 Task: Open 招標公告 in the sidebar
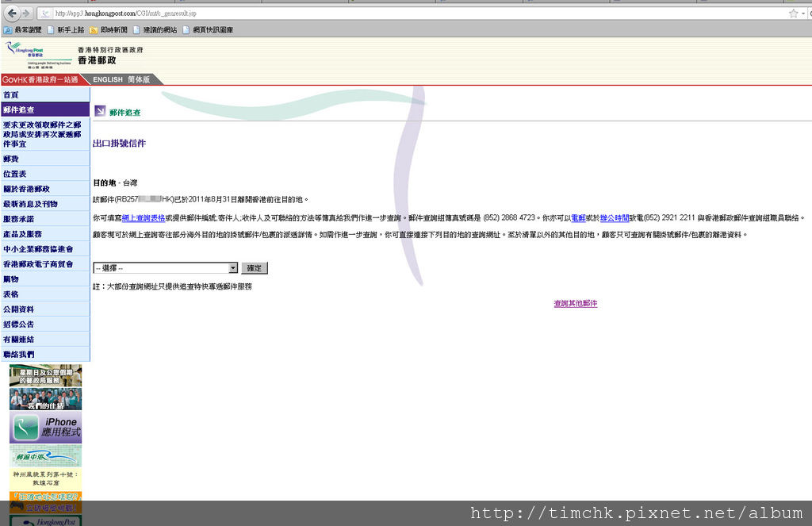45,324
